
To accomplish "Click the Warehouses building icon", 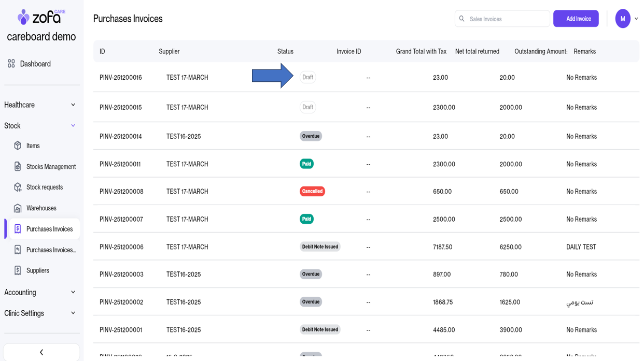I will (18, 208).
